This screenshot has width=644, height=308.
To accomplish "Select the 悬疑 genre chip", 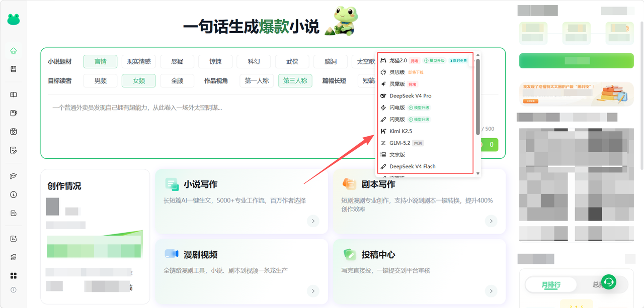I will click(x=177, y=61).
